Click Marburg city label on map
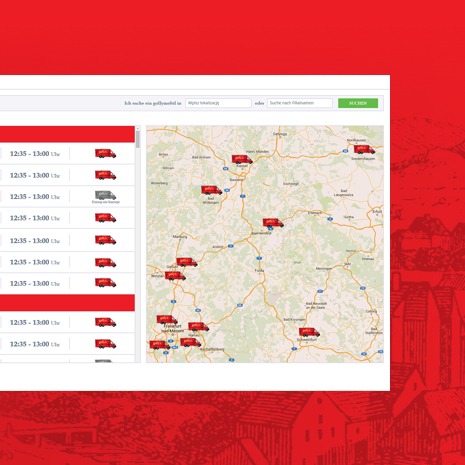Image resolution: width=465 pixels, height=465 pixels. (x=180, y=237)
